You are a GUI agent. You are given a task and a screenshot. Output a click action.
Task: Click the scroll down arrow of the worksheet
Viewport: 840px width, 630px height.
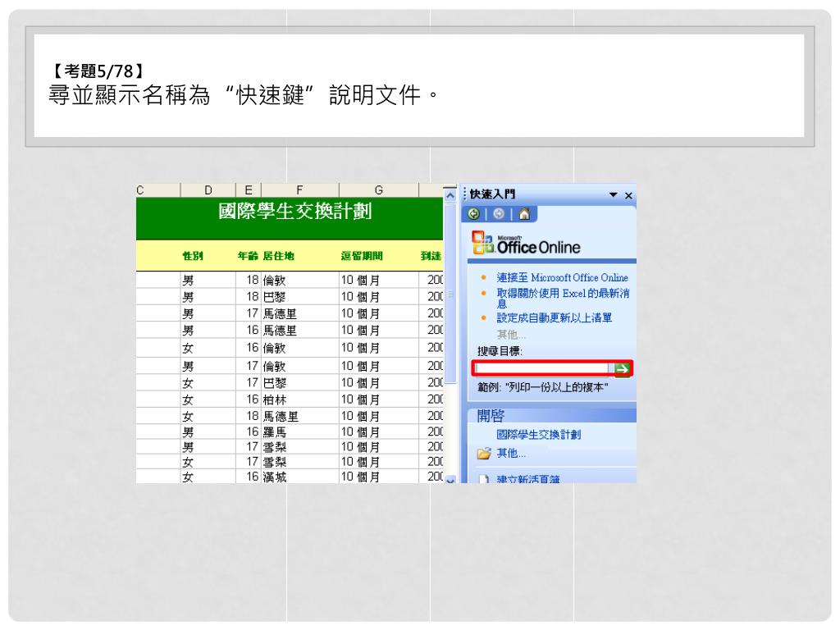450,479
